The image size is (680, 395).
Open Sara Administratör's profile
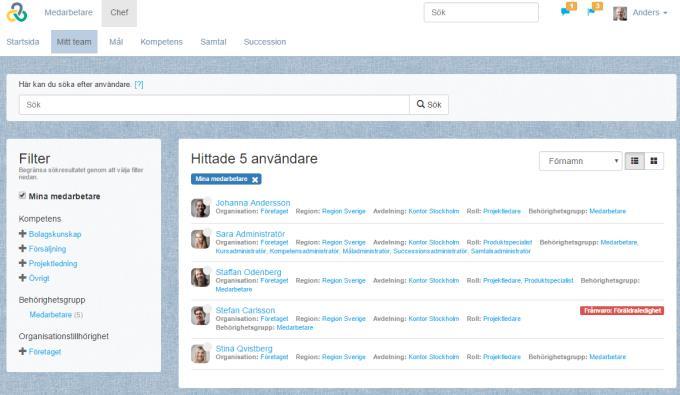coord(250,234)
